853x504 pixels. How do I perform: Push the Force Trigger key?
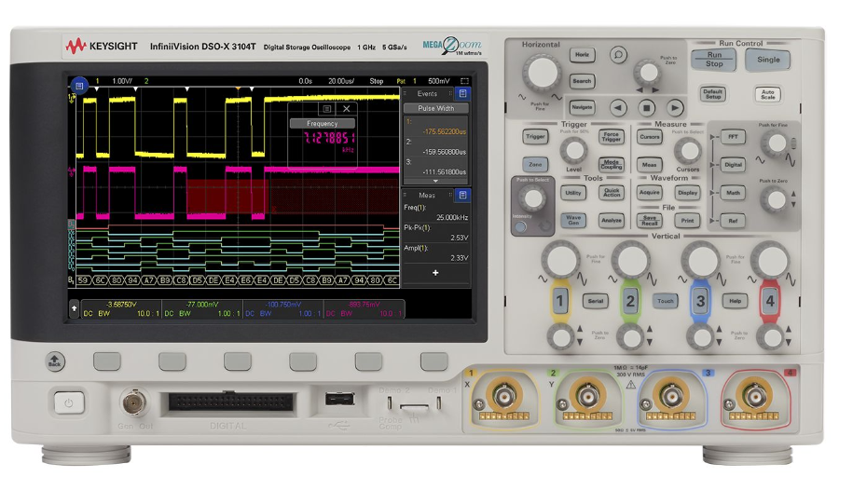click(611, 136)
